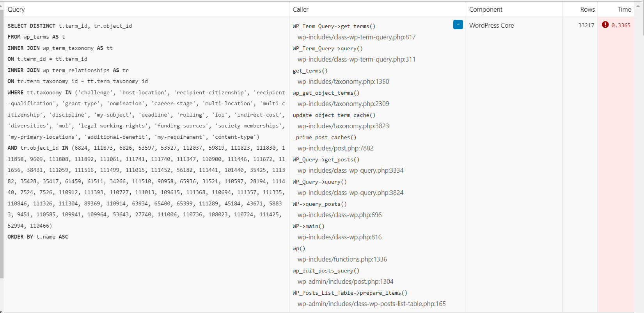Image resolution: width=644 pixels, height=313 pixels.
Task: Open wp-includes/taxonomy.php:2309 file link
Action: click(x=343, y=104)
